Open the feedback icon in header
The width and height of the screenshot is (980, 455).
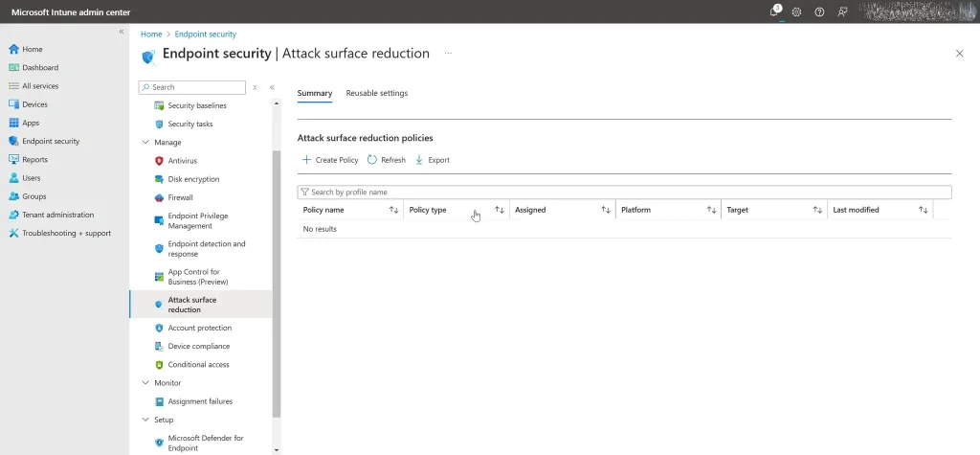pos(842,11)
